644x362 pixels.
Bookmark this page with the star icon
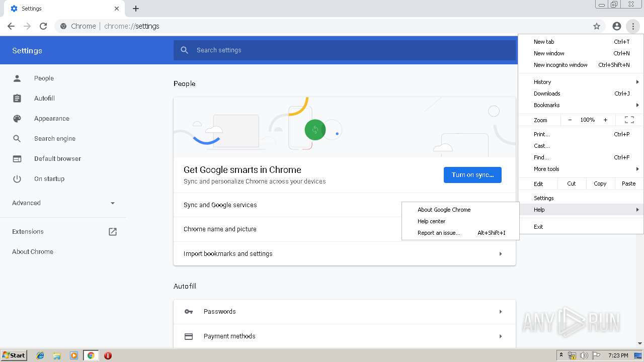point(597,26)
